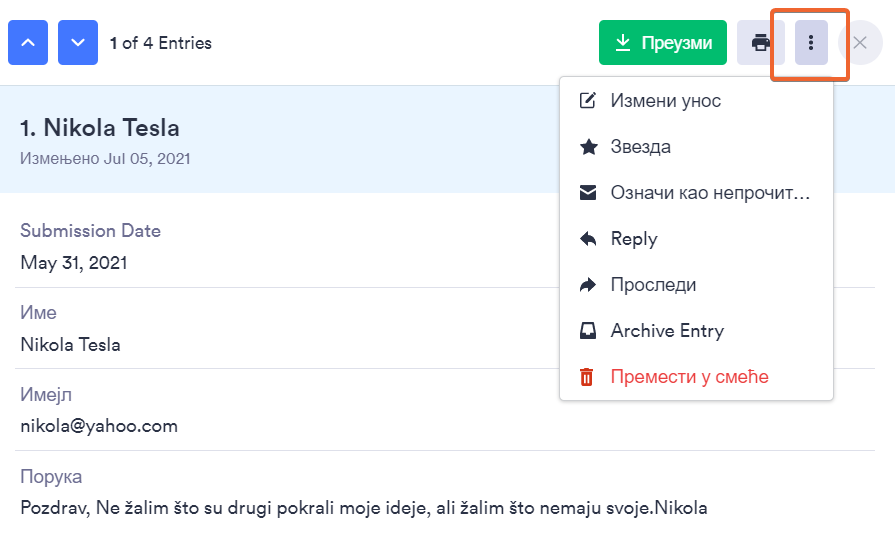Click the archive box icon
Screen dimensions: 895x534
[588, 331]
